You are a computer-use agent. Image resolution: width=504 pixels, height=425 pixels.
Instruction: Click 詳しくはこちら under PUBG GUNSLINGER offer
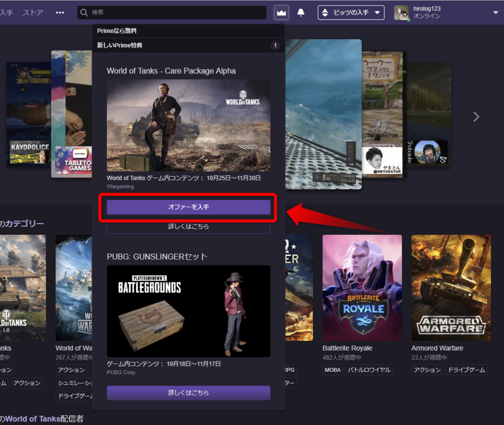[x=189, y=393]
